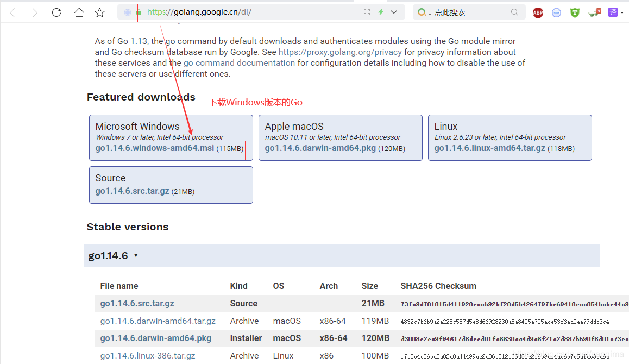Image resolution: width=629 pixels, height=364 pixels.
Task: Click the green padlock security icon
Action: (x=139, y=12)
